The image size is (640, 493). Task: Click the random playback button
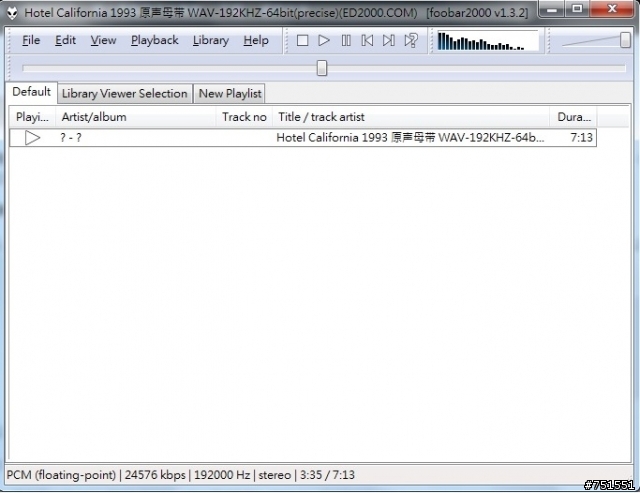[411, 40]
